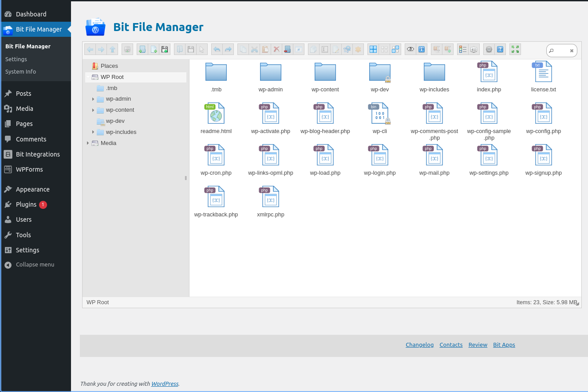Toggle the Preview eye icon

pyautogui.click(x=410, y=49)
